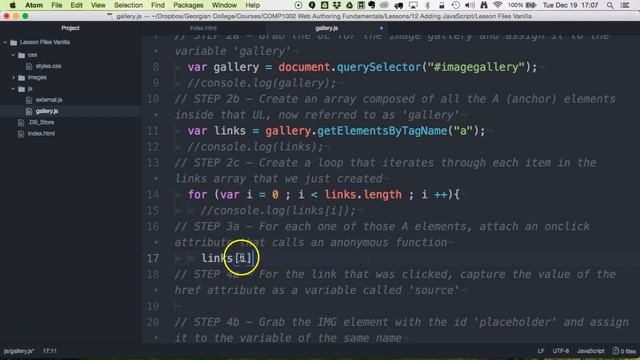Click the Bluetooth icon in the menu bar
Image resolution: width=640 pixels, height=360 pixels.
[x=427, y=5]
